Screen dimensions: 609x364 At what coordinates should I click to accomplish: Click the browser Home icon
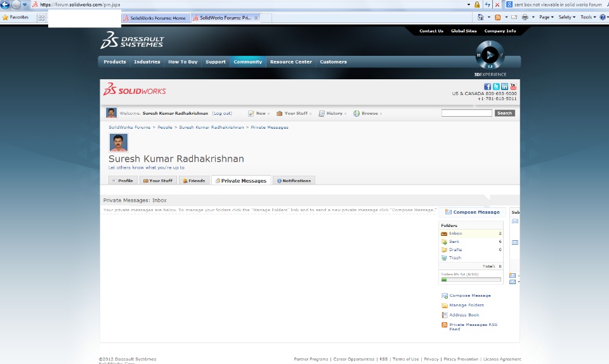point(481,17)
